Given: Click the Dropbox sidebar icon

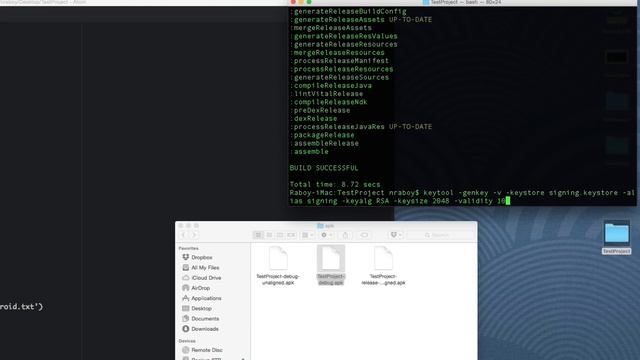Looking at the screenshot, I should (x=186, y=257).
